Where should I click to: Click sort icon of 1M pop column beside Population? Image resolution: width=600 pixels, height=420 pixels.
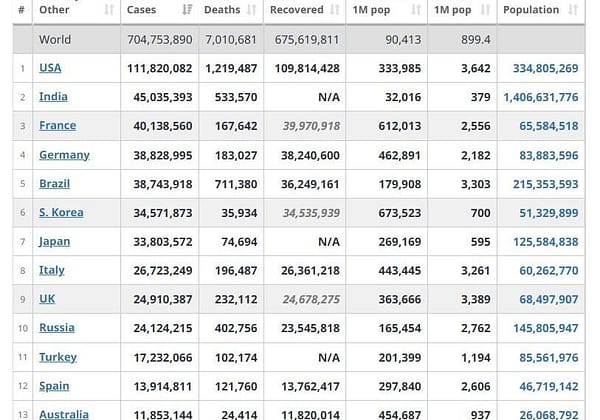click(484, 10)
